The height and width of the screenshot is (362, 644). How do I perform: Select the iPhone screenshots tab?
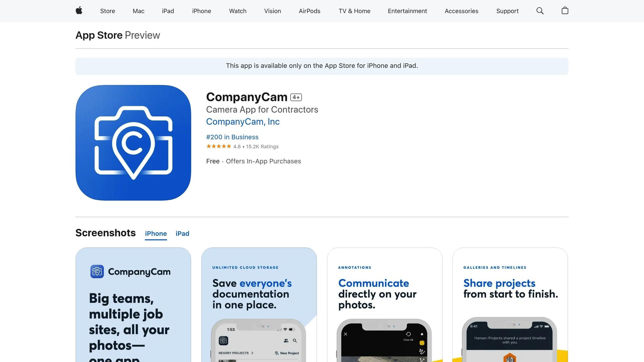click(156, 234)
